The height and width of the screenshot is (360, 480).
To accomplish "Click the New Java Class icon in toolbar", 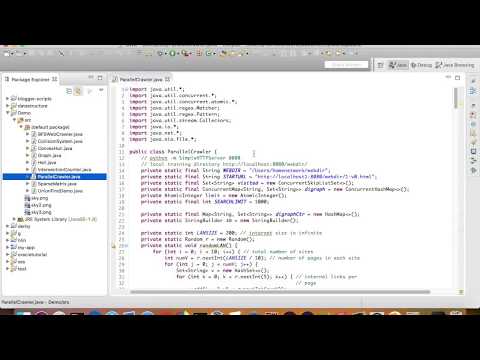I will 209,53.
